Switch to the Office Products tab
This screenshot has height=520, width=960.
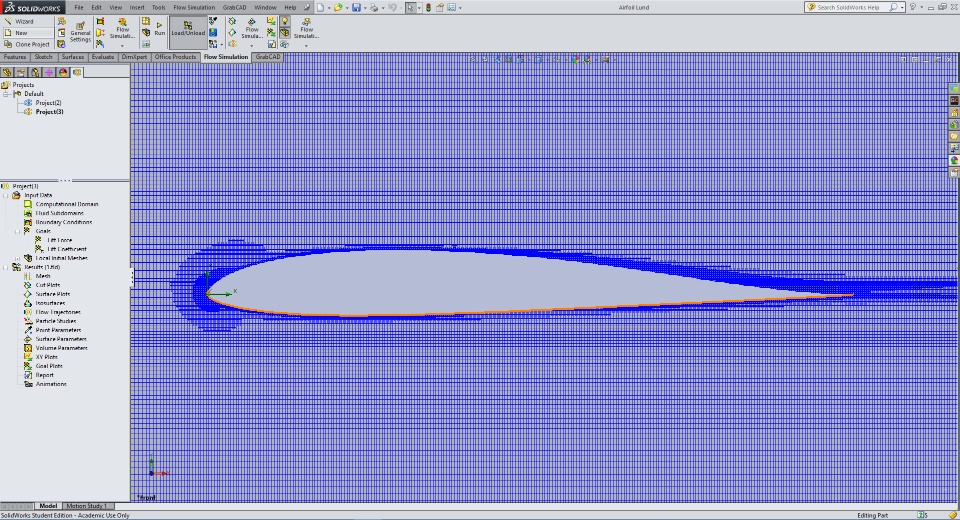point(175,56)
